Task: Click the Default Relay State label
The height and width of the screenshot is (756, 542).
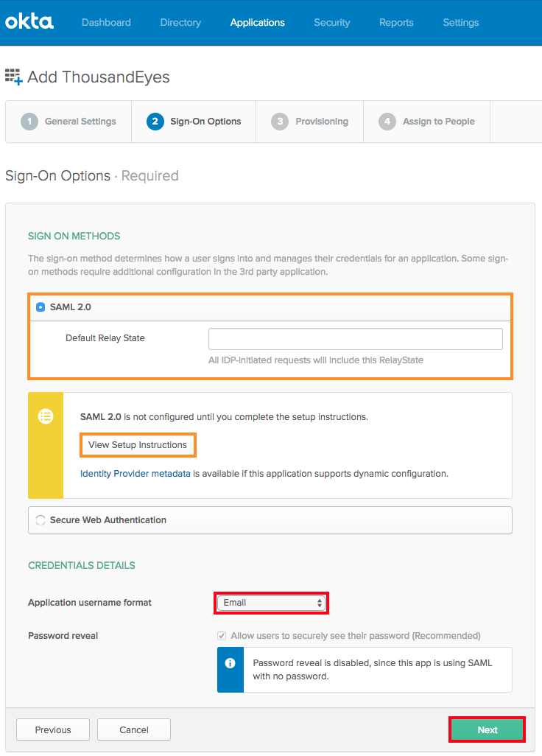Action: pyautogui.click(x=105, y=338)
